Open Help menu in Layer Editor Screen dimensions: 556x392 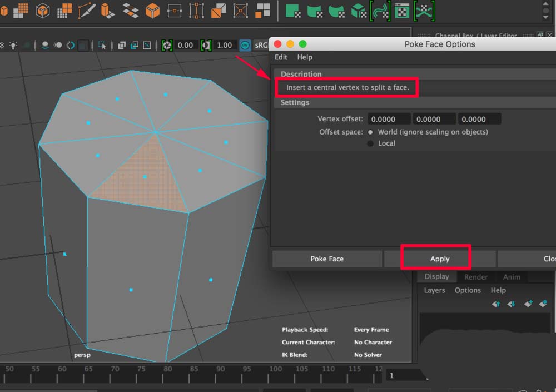coord(498,290)
